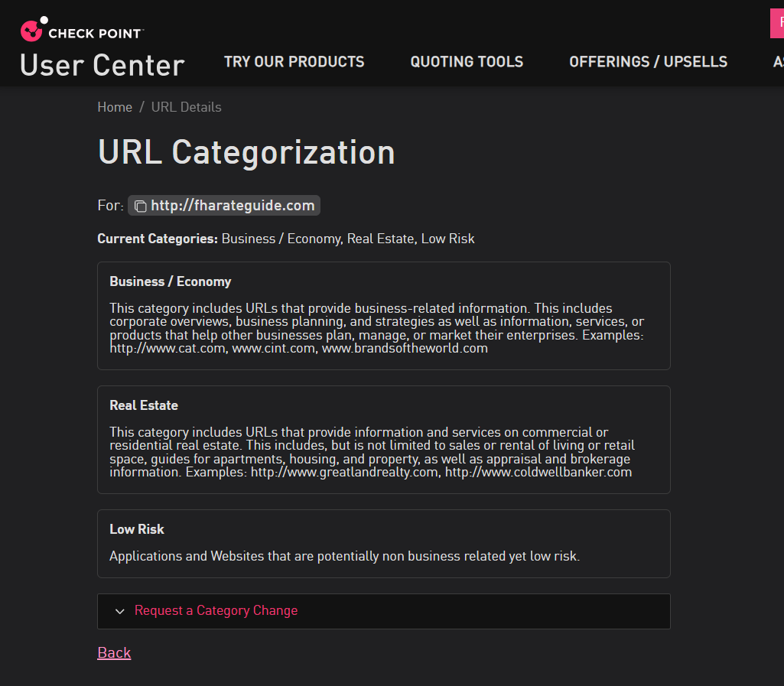The image size is (784, 686).
Task: Click the www.coldwellbanker.com example URL
Action: click(x=538, y=472)
